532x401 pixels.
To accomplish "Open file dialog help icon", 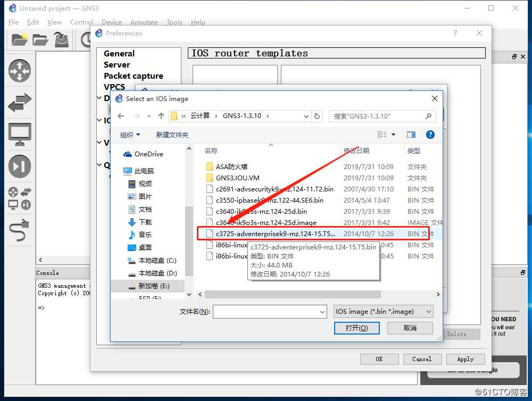I will pyautogui.click(x=430, y=135).
